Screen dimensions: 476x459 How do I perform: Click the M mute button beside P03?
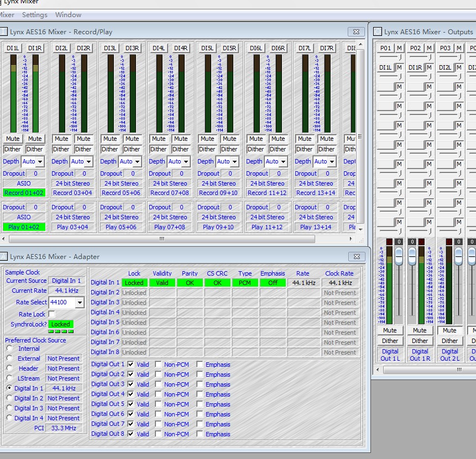[459, 48]
